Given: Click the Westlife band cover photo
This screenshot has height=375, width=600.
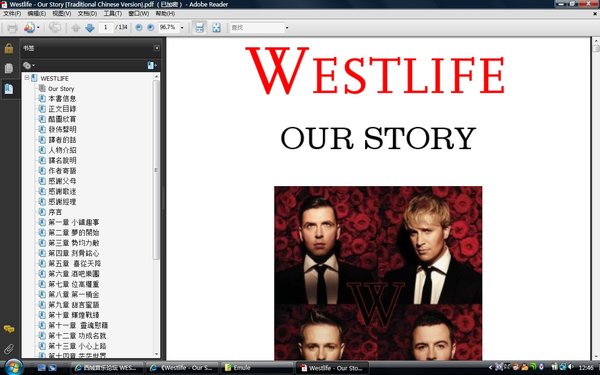Looking at the screenshot, I should coord(378,273).
